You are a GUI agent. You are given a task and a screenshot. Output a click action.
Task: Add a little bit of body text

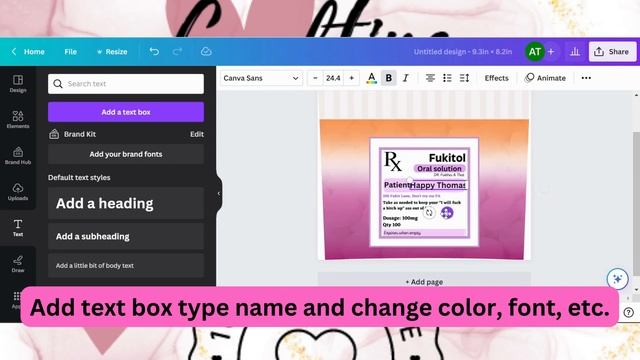point(126,265)
